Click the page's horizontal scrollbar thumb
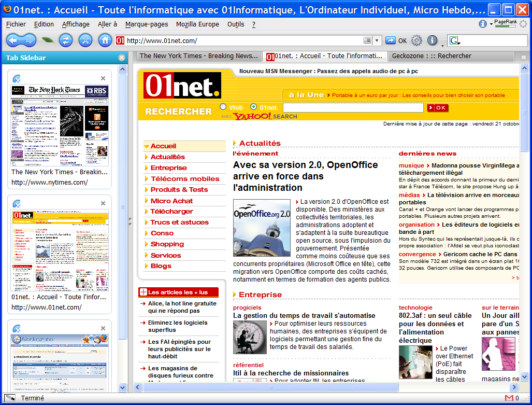The width and height of the screenshot is (532, 405). pyautogui.click(x=270, y=387)
